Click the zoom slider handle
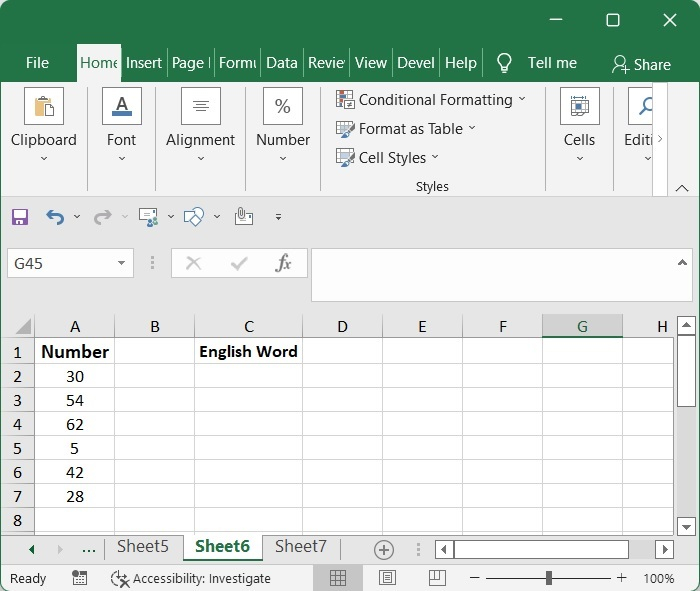The image size is (700, 591). [549, 578]
